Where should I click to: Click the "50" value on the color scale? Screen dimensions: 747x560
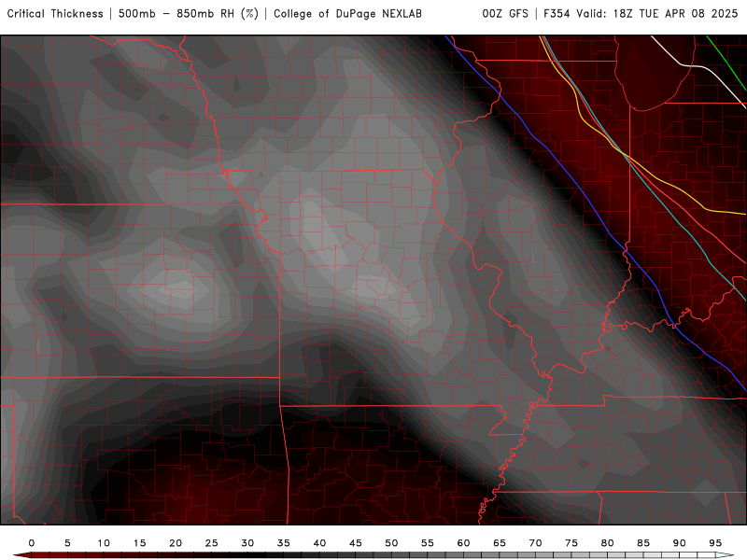tap(391, 543)
